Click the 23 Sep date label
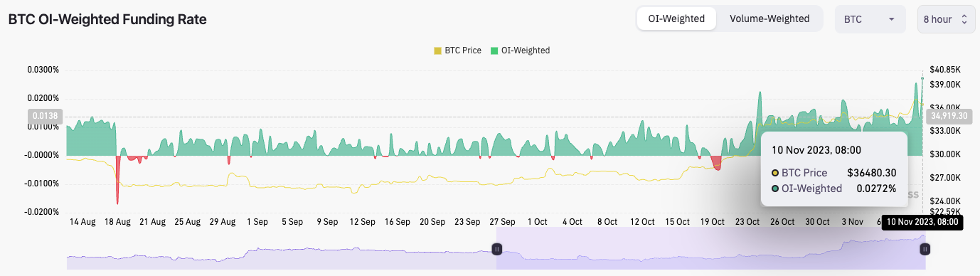980x276 pixels. click(x=467, y=222)
